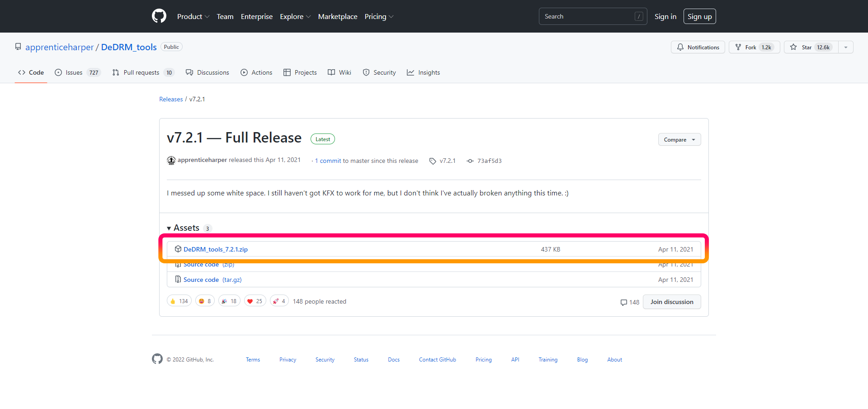The height and width of the screenshot is (409, 868).
Task: Click the Join discussion button
Action: pos(672,302)
